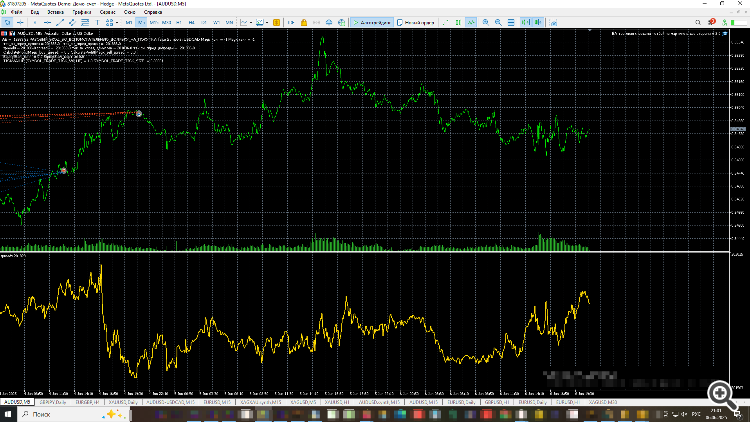Open the Сервис menu

(x=107, y=12)
